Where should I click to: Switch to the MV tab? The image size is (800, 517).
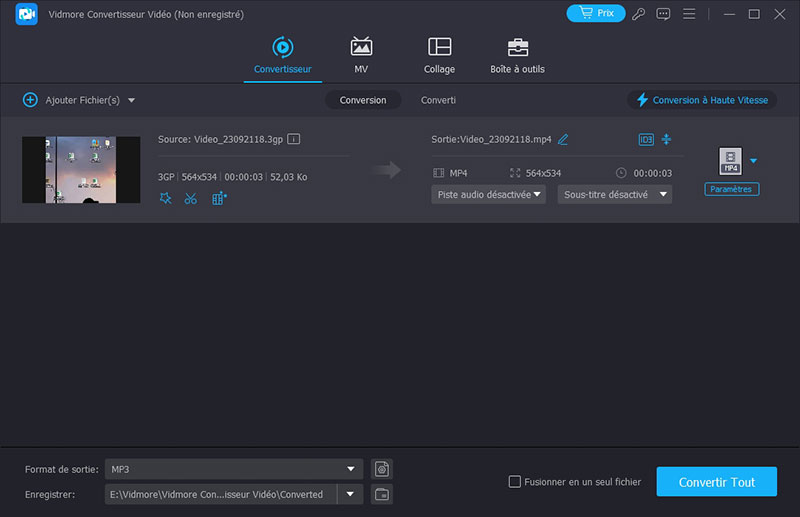point(361,56)
